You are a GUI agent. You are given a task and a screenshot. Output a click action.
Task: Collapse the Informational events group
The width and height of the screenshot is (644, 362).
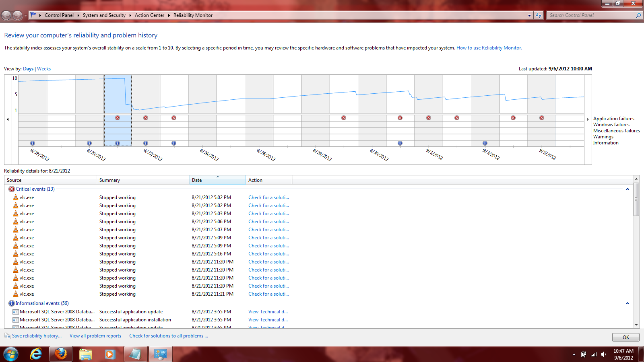coord(627,303)
